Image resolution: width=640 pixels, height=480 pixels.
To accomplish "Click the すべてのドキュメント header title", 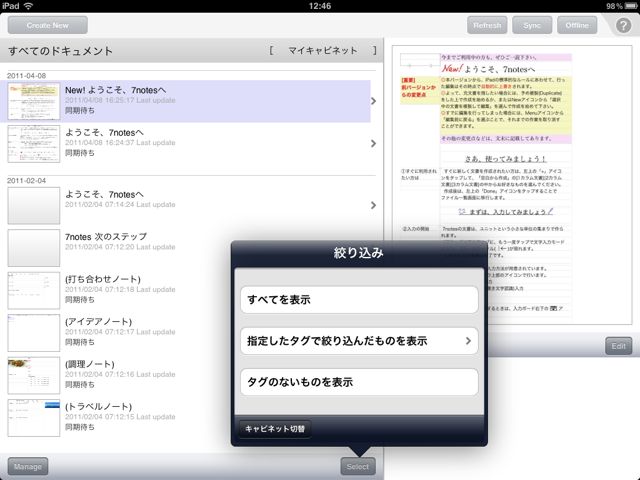I will click(60, 51).
